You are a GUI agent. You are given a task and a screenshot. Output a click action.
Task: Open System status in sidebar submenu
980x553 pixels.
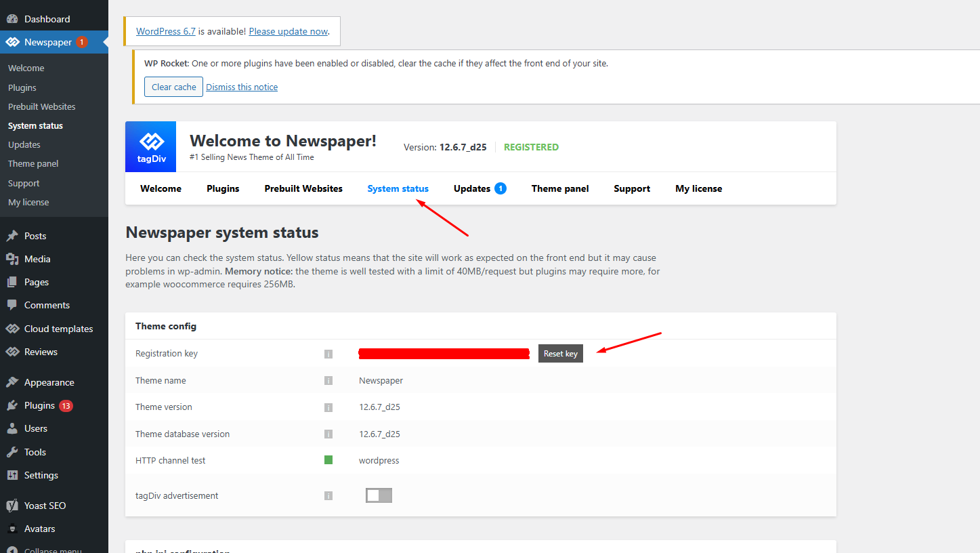pyautogui.click(x=35, y=125)
